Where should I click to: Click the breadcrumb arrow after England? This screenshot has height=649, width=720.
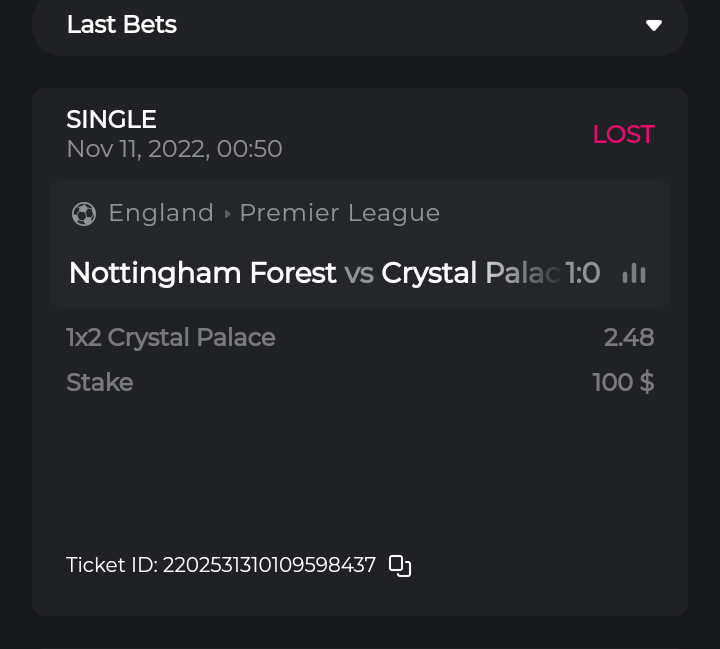(x=227, y=214)
